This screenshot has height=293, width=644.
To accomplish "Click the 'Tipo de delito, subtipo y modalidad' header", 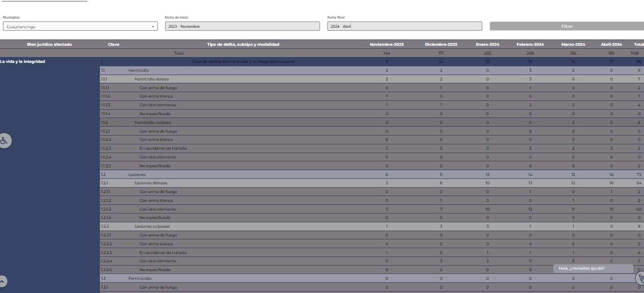I will click(x=243, y=44).
